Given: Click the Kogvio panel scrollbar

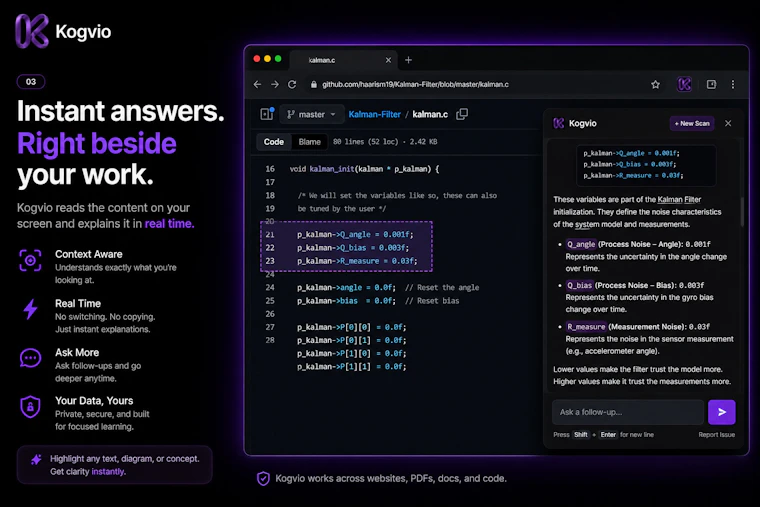Looking at the screenshot, I should [x=741, y=211].
